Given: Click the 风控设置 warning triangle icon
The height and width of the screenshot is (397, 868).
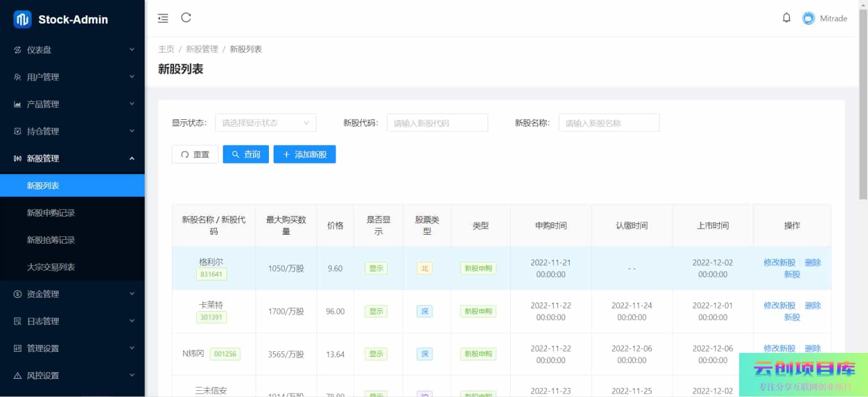Looking at the screenshot, I should tap(18, 376).
